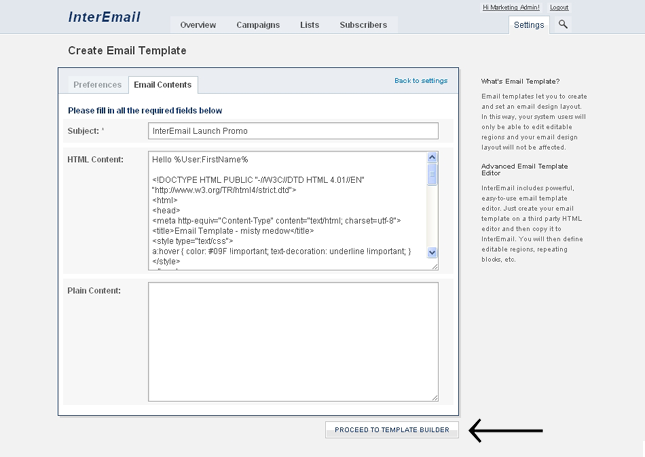The height and width of the screenshot is (457, 645).
Task: Select the Settings tab
Action: point(529,25)
